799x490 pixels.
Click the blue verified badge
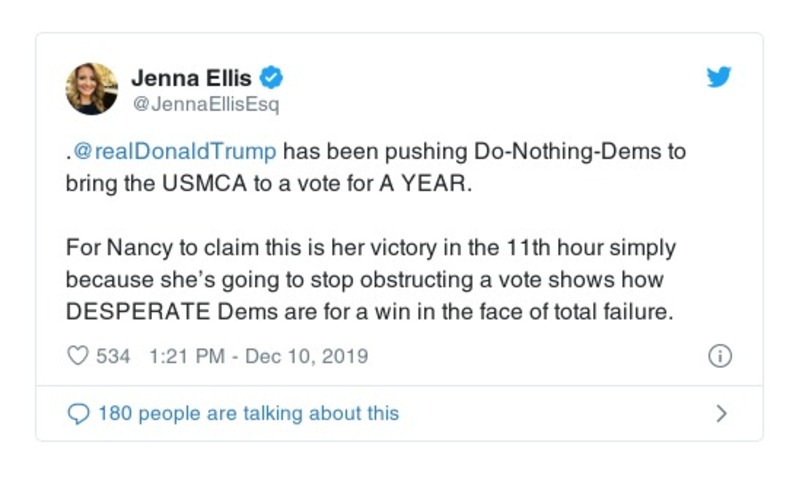(x=270, y=77)
